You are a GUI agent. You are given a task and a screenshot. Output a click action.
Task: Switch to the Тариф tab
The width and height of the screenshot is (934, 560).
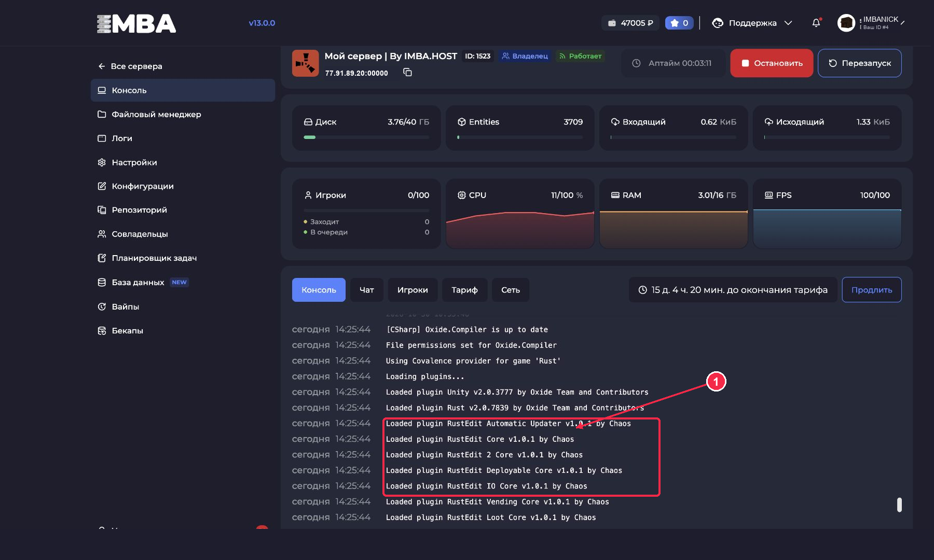tap(464, 290)
